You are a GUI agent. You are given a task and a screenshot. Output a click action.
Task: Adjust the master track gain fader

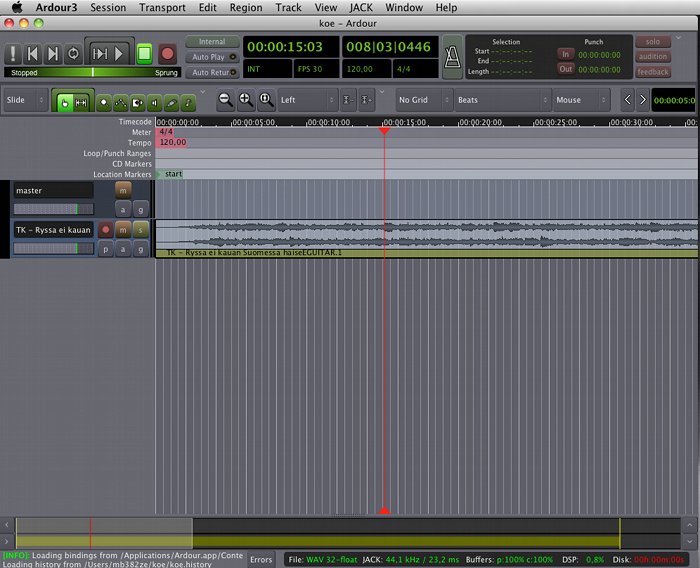[x=54, y=209]
